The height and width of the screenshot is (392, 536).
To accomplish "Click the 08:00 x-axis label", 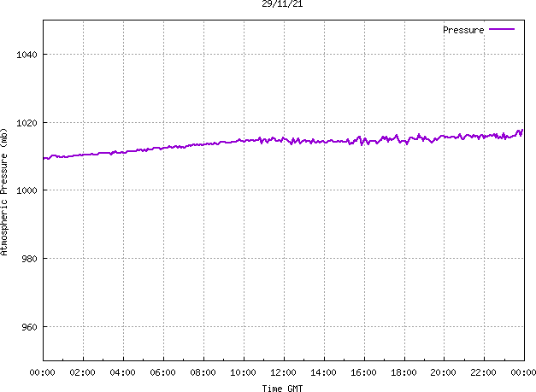I will pos(203,372).
